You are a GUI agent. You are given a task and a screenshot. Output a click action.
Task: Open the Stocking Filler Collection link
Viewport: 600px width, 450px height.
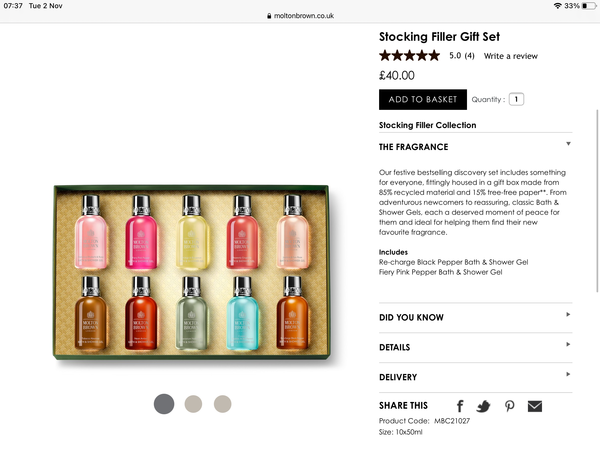click(x=427, y=126)
